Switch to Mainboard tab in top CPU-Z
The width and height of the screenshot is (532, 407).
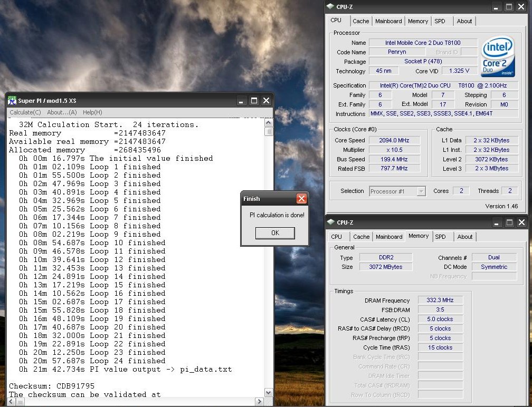pyautogui.click(x=388, y=21)
